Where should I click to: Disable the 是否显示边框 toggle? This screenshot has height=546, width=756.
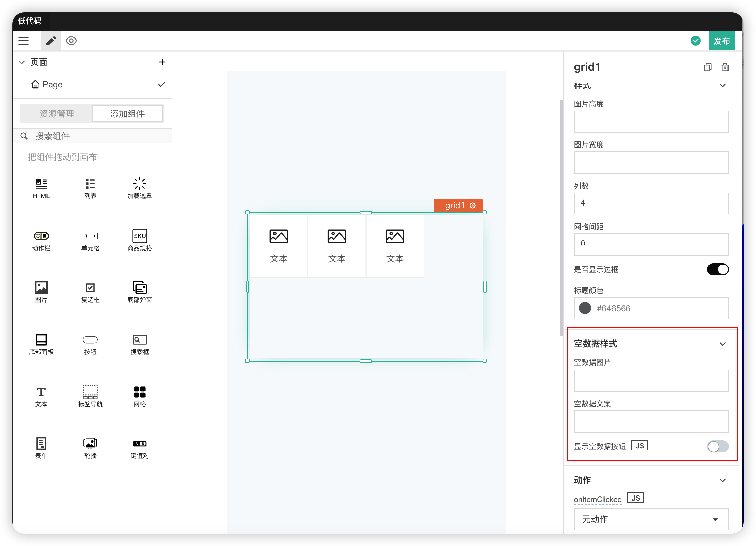717,270
